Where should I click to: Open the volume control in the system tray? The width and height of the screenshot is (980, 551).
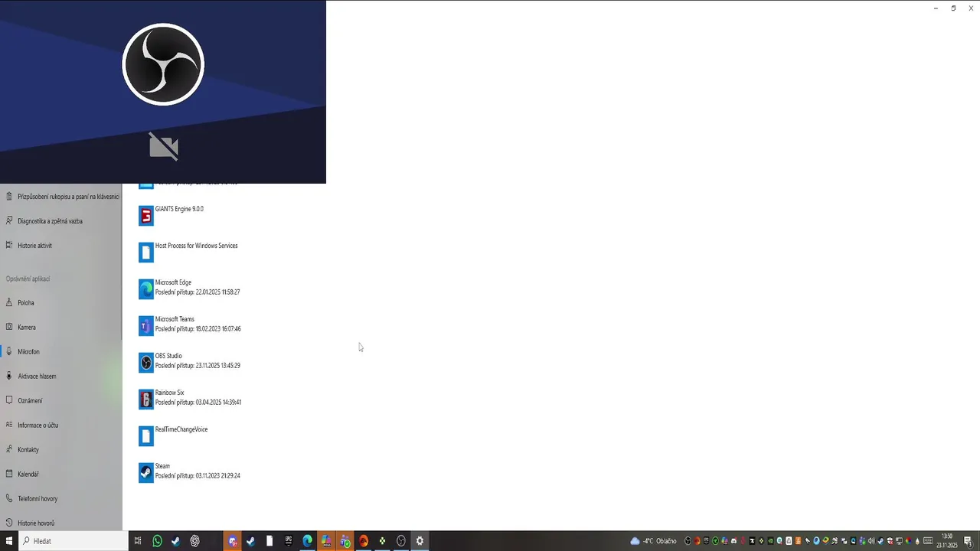point(871,541)
